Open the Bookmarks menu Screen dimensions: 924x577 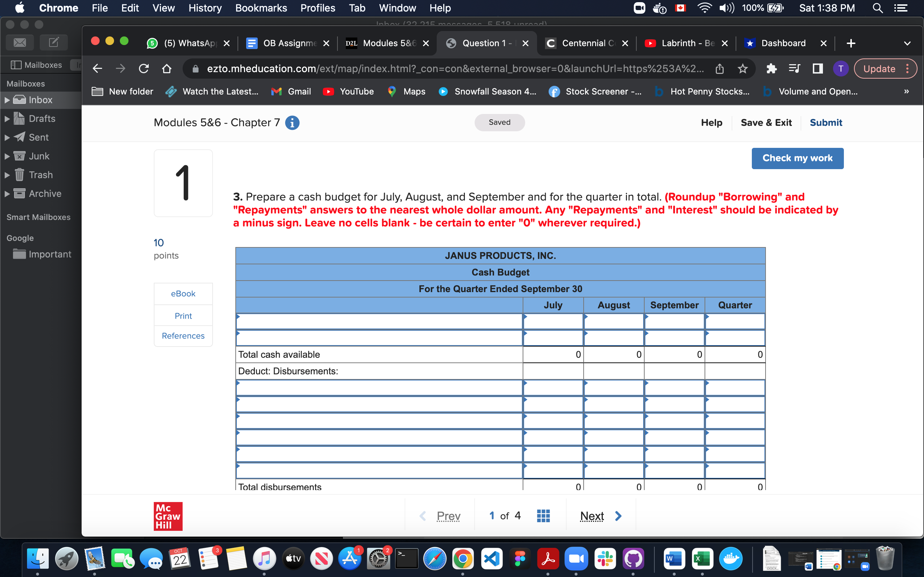click(x=261, y=8)
